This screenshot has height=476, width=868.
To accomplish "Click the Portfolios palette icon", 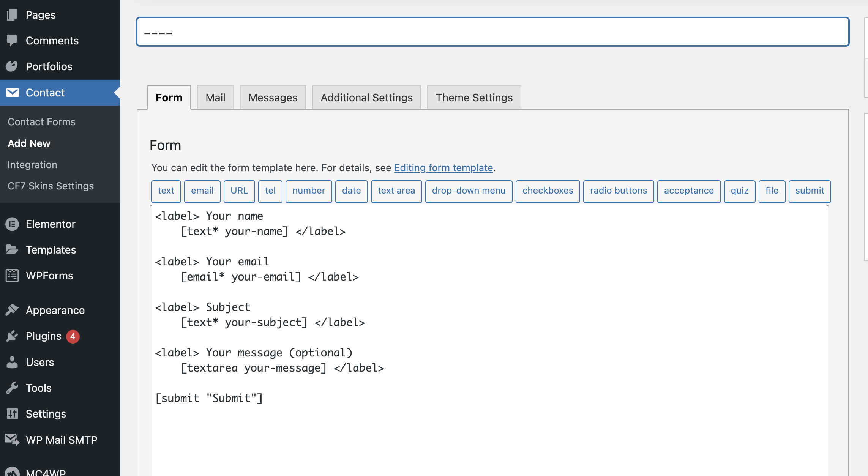I will (x=12, y=66).
